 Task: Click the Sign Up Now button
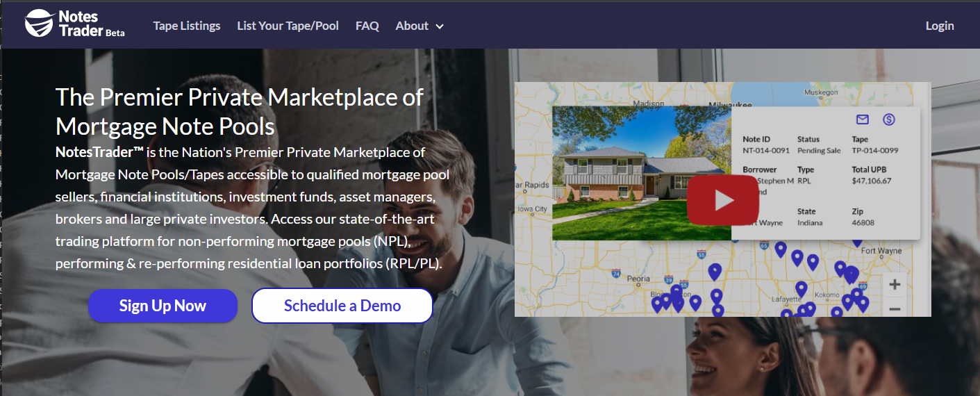tap(163, 306)
